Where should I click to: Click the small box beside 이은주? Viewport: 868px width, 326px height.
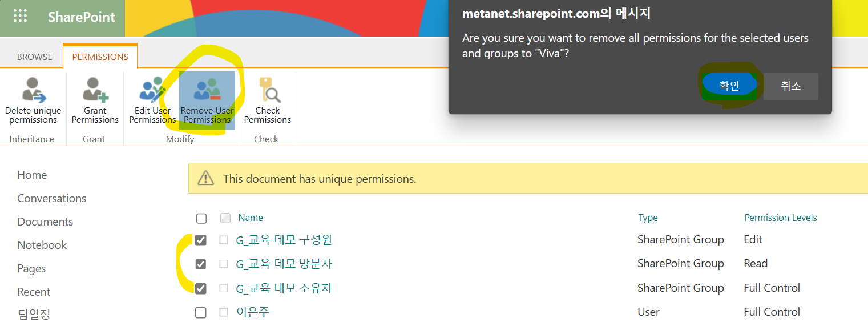coord(224,312)
